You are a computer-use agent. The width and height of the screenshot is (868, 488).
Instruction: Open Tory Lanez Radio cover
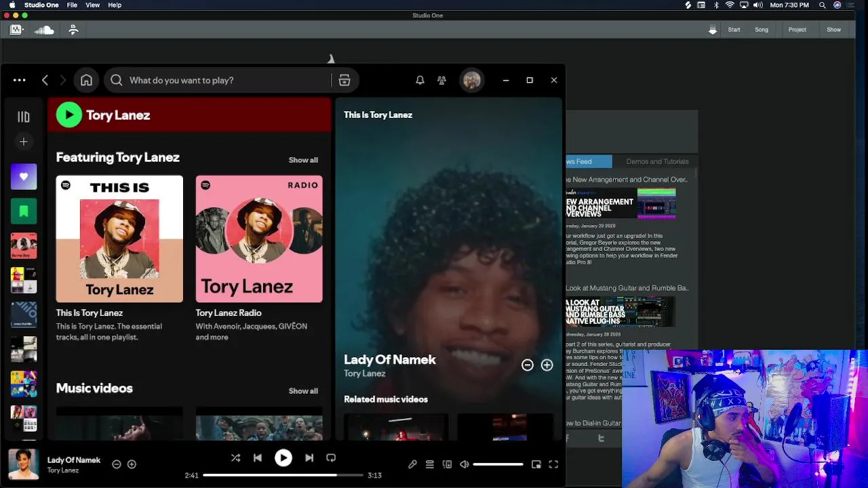click(x=259, y=239)
